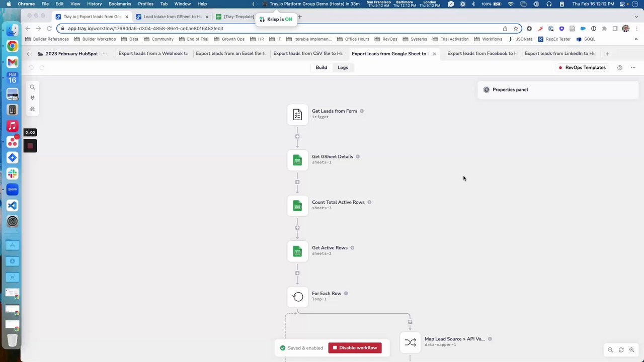Open the RevOps Templates workspace selector
644x362 pixels.
[582, 67]
